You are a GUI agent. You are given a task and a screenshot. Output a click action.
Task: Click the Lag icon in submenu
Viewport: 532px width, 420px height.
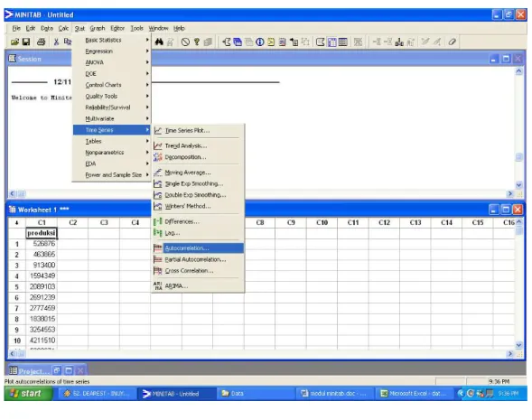[x=158, y=233]
